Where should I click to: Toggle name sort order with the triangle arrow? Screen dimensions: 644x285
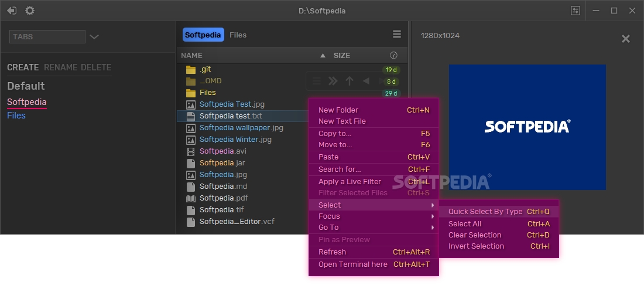(x=323, y=56)
